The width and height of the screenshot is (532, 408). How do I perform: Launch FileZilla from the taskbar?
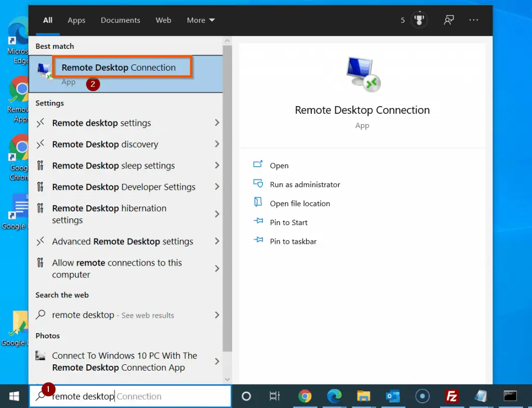451,397
